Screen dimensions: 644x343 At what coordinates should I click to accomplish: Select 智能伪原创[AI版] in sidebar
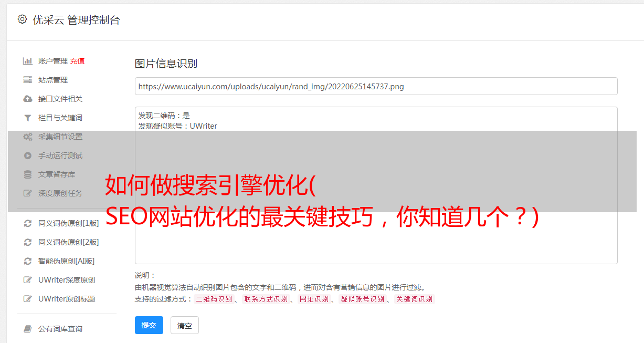[66, 261]
